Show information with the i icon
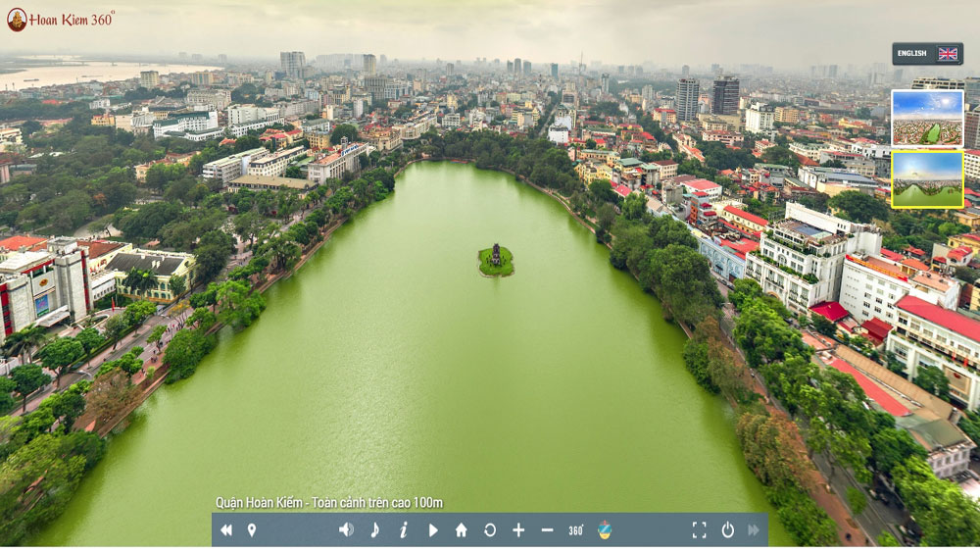 (403, 530)
